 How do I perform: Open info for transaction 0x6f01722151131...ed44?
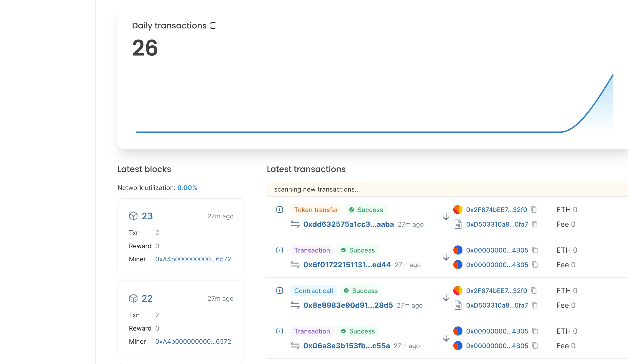(x=280, y=250)
